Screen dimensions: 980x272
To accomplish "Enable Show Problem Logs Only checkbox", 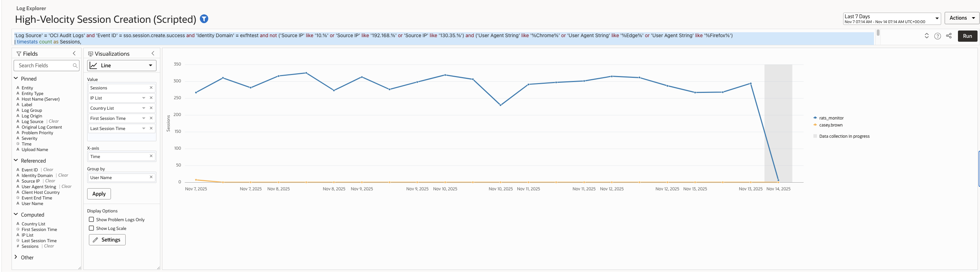I will tap(91, 219).
